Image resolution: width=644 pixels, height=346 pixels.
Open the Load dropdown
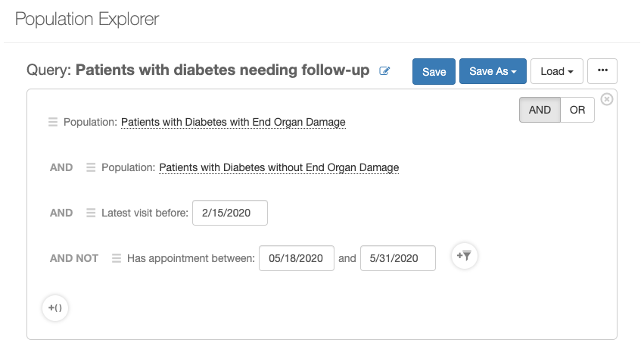556,71
